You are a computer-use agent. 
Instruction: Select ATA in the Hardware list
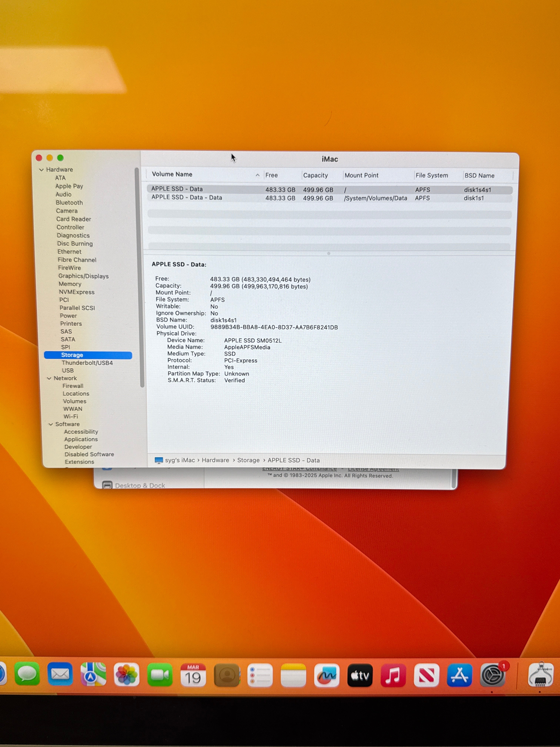(x=60, y=178)
